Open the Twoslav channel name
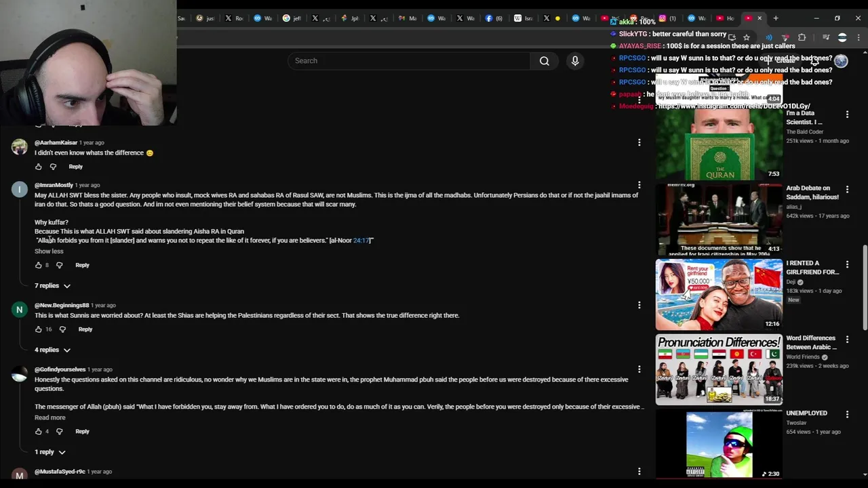Screen dimensions: 868x488 tap(796, 423)
